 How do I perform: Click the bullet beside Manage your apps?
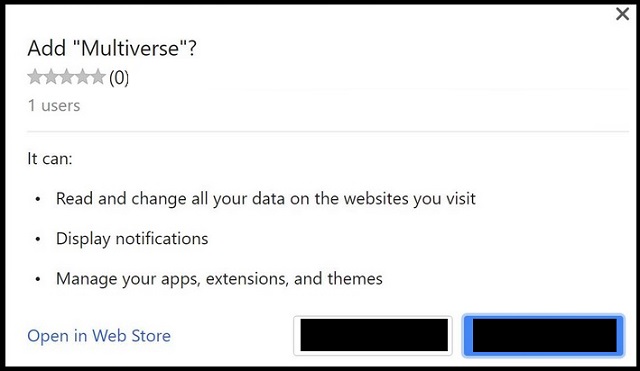(38, 280)
